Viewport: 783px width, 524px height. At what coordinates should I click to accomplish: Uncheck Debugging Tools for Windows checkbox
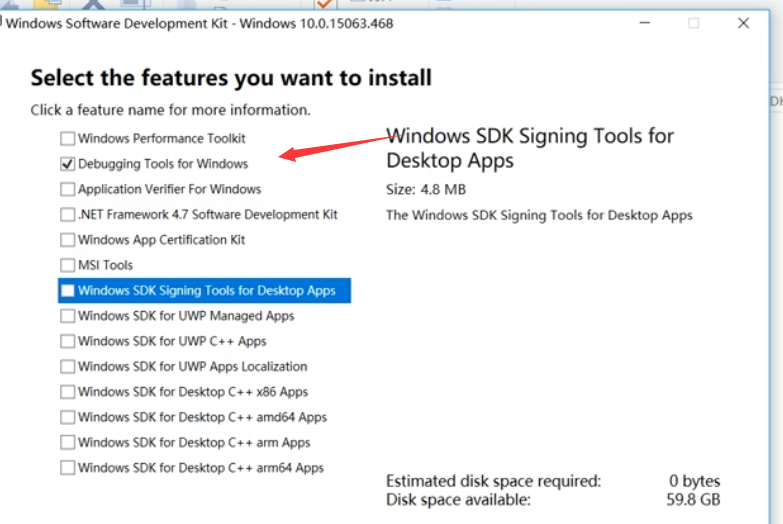(67, 164)
